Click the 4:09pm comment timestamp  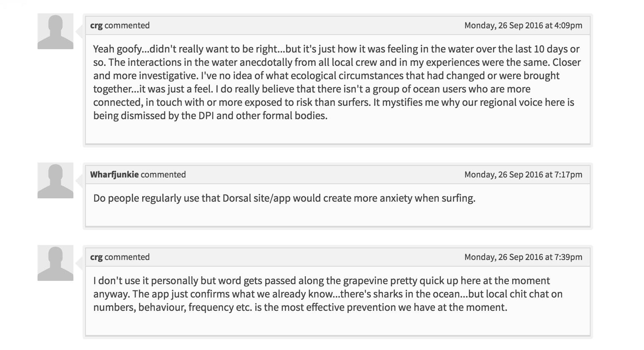tap(523, 25)
